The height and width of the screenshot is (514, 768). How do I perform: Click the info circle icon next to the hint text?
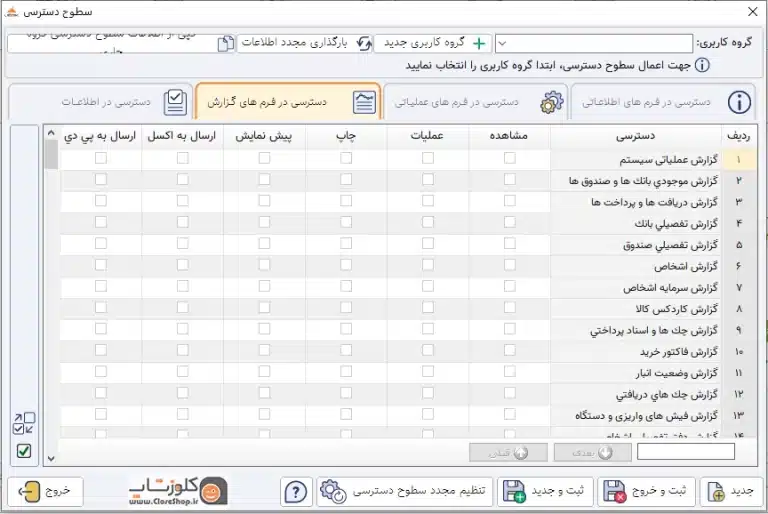pyautogui.click(x=702, y=65)
